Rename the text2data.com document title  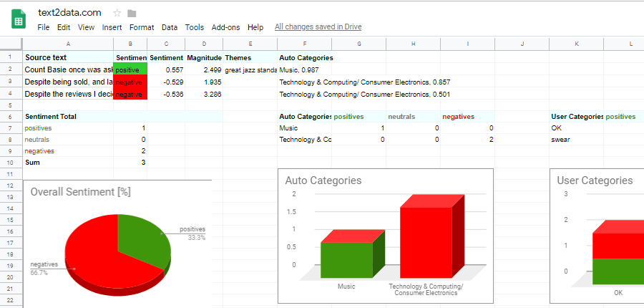(x=69, y=13)
